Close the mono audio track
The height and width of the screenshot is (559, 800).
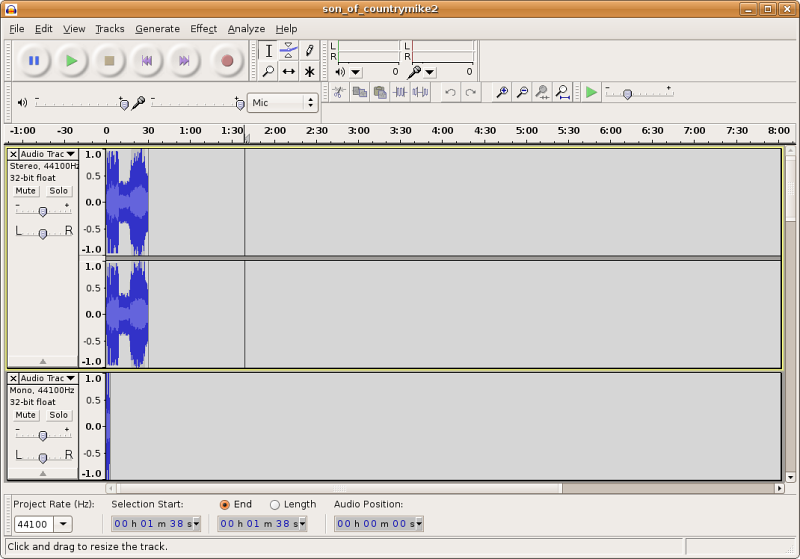13,378
